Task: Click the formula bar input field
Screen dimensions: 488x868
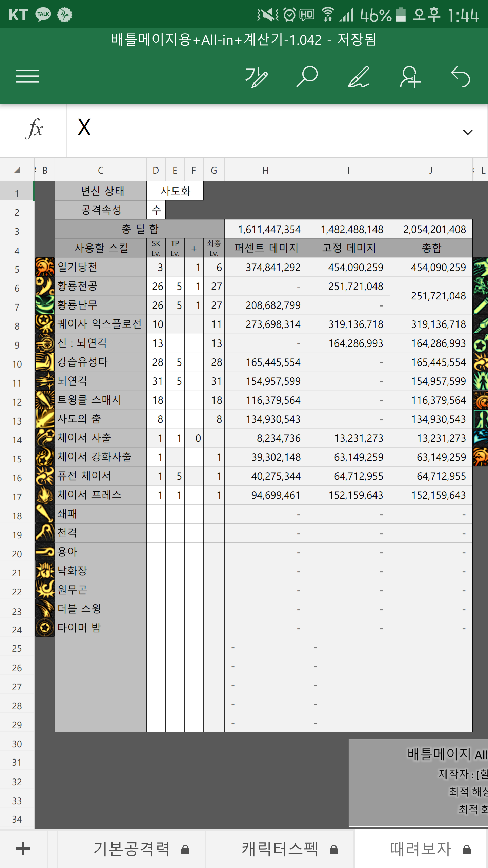Action: [x=264, y=129]
